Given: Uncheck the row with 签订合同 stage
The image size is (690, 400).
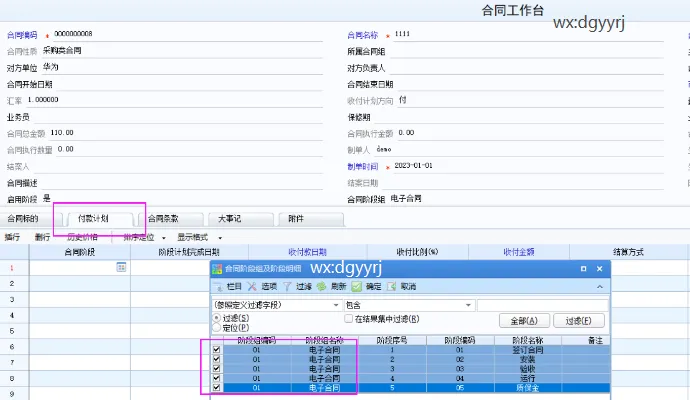Looking at the screenshot, I should (216, 350).
